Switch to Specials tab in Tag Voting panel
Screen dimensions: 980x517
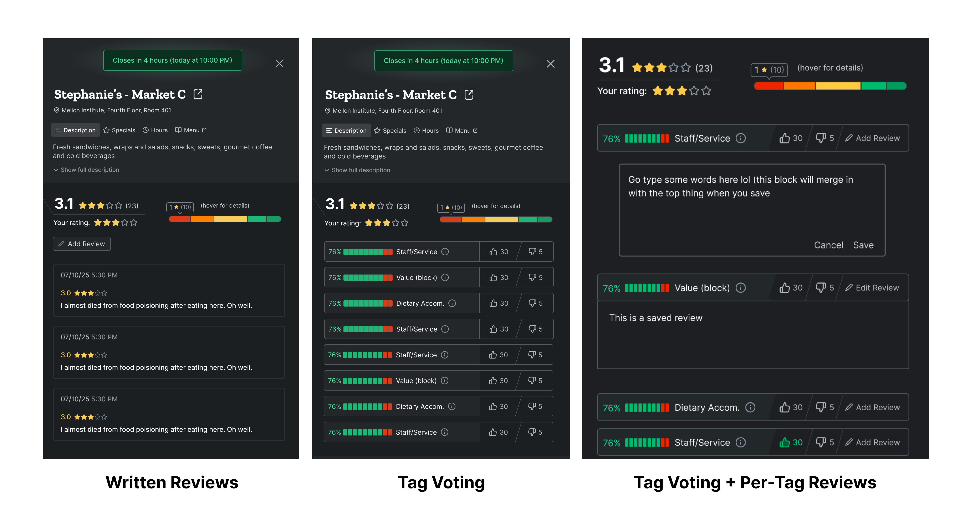390,130
